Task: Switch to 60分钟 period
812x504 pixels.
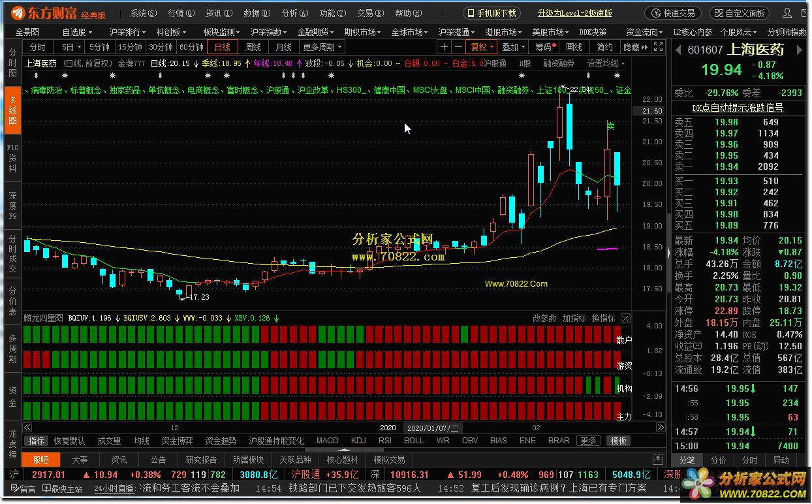Action: [191, 46]
